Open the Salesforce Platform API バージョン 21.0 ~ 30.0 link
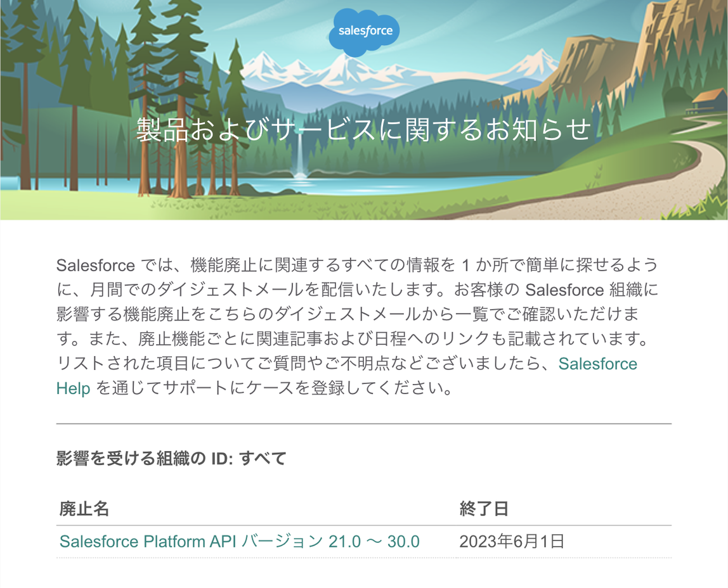The width and height of the screenshot is (728, 588). [240, 541]
